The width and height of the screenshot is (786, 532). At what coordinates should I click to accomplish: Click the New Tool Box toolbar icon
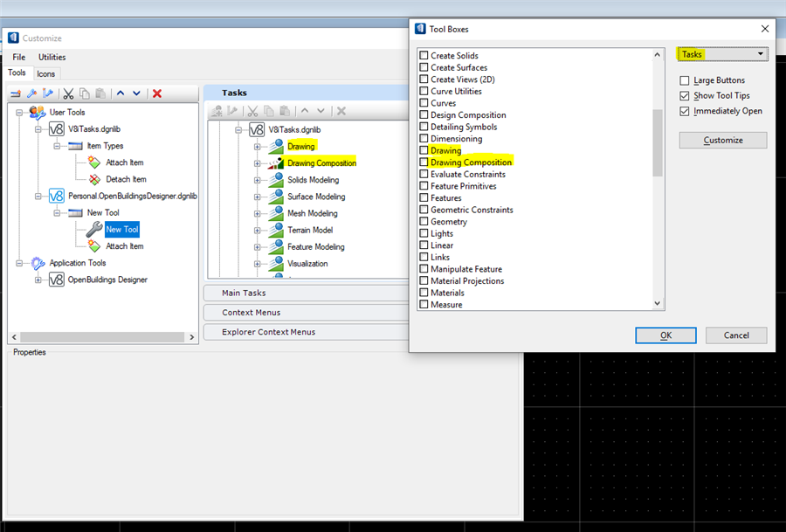[16, 93]
